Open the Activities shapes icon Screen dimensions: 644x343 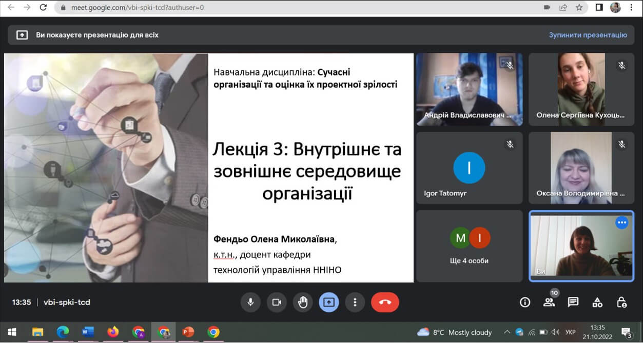(x=597, y=302)
